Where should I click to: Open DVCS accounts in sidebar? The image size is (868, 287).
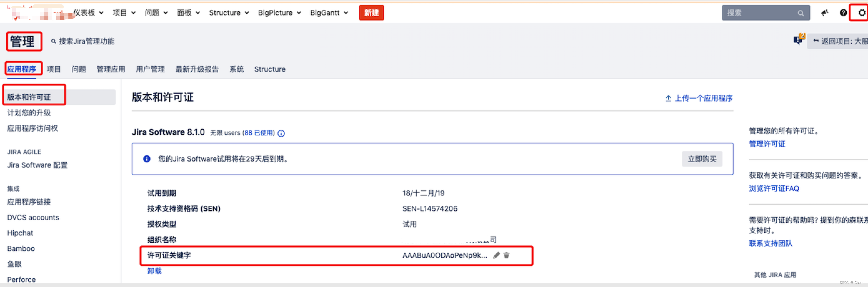pyautogui.click(x=33, y=217)
